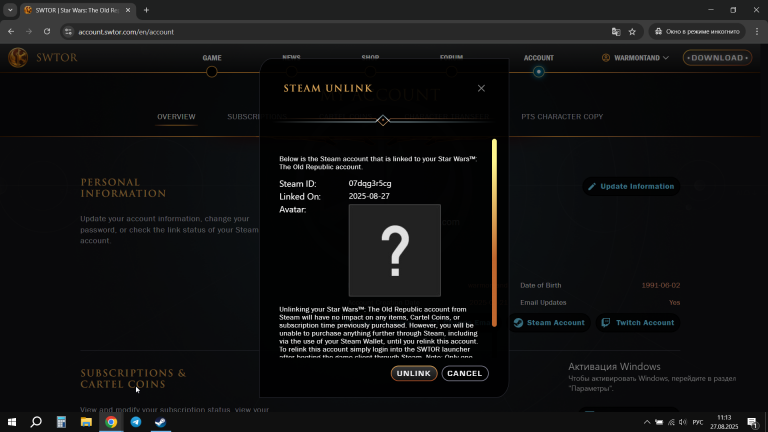Click the Linked On date 2025-08-27

[369, 196]
